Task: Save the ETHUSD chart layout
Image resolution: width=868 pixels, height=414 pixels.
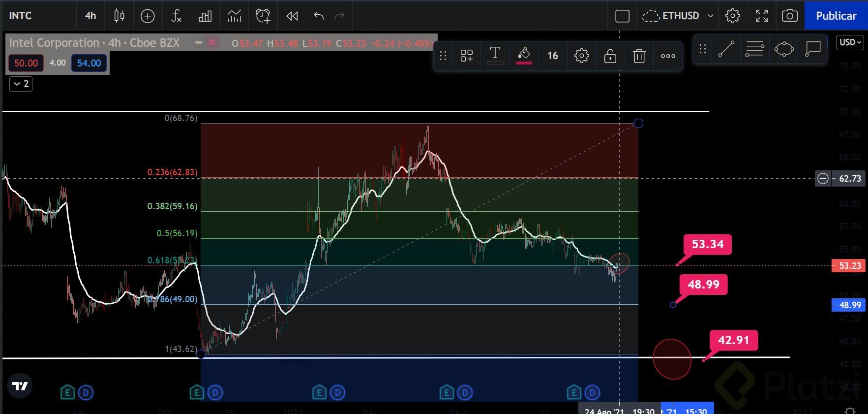Action: pyautogui.click(x=671, y=16)
